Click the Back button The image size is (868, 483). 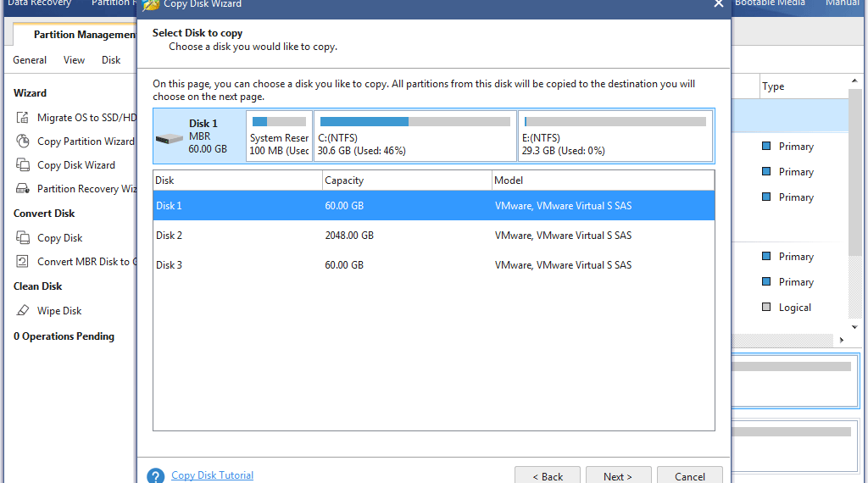pos(548,476)
